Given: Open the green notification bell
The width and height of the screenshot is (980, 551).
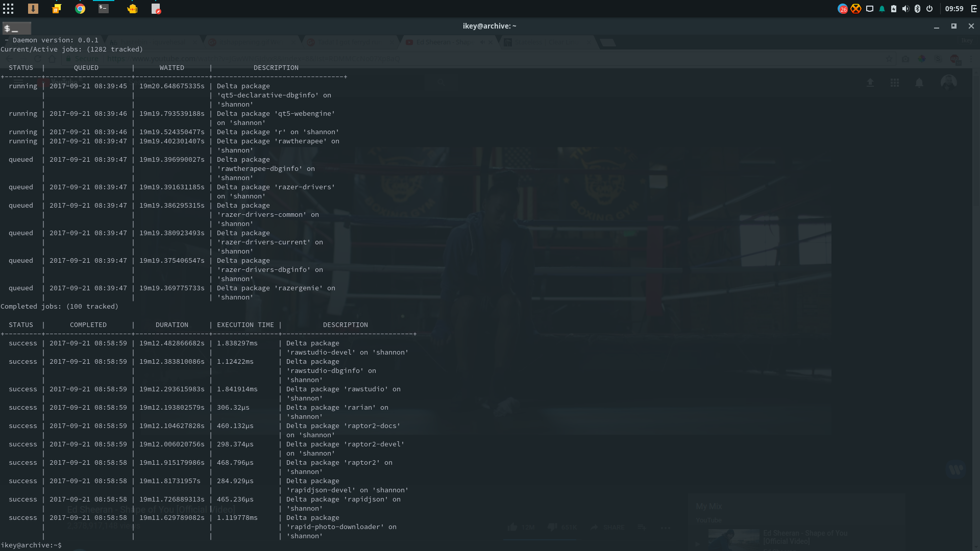Looking at the screenshot, I should 881,9.
